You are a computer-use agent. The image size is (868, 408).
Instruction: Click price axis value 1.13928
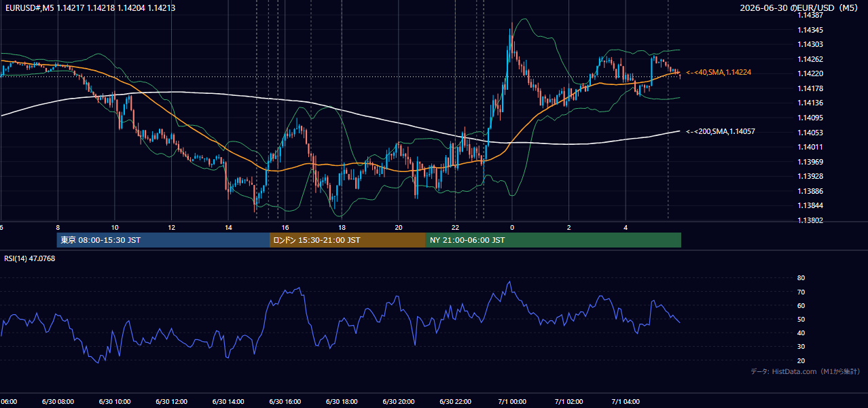click(x=810, y=176)
